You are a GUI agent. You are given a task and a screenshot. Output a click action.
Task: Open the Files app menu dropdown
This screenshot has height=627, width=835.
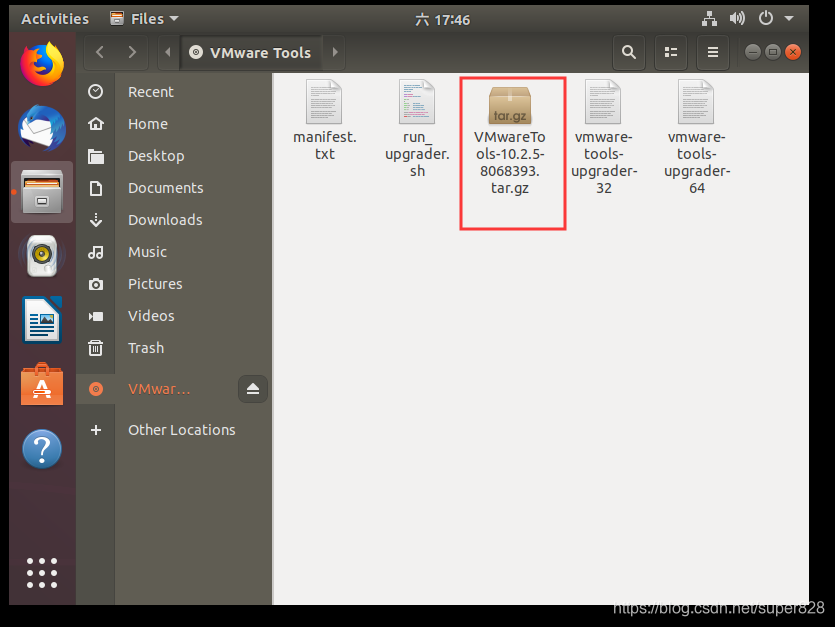[144, 19]
